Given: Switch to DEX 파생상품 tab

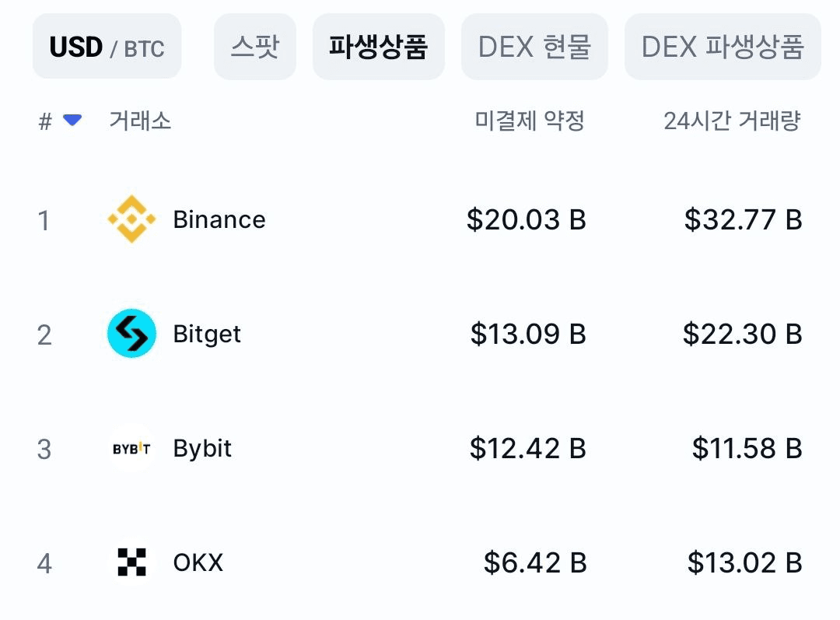Looking at the screenshot, I should pos(722,47).
